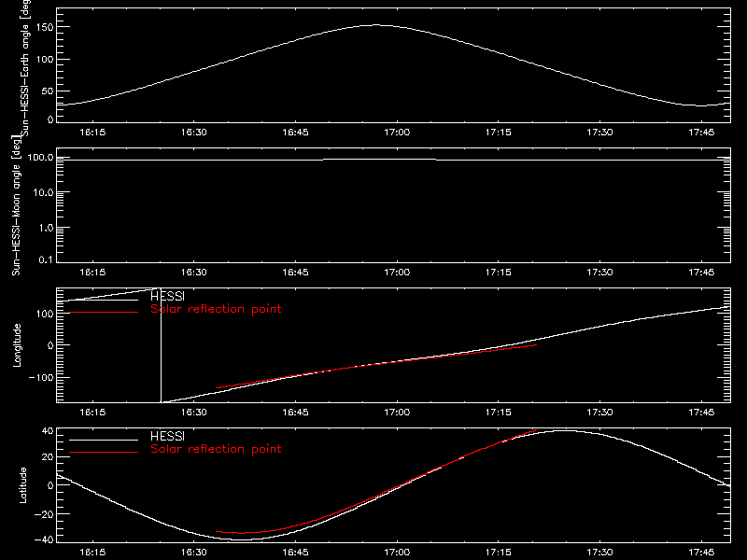Click the vertical longitude wrap line
This screenshot has width=747, height=560.
click(x=161, y=345)
